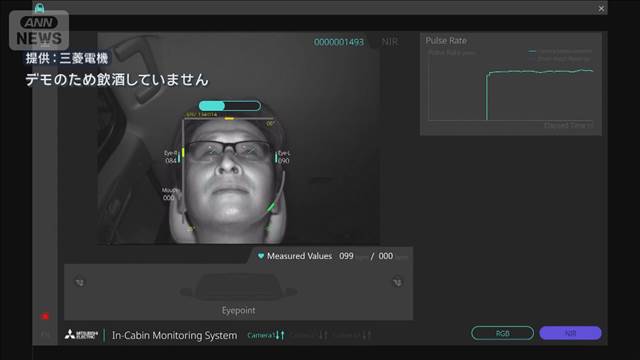Click the Measured Values 099 reading
Image resolution: width=640 pixels, height=360 pixels.
(346, 256)
